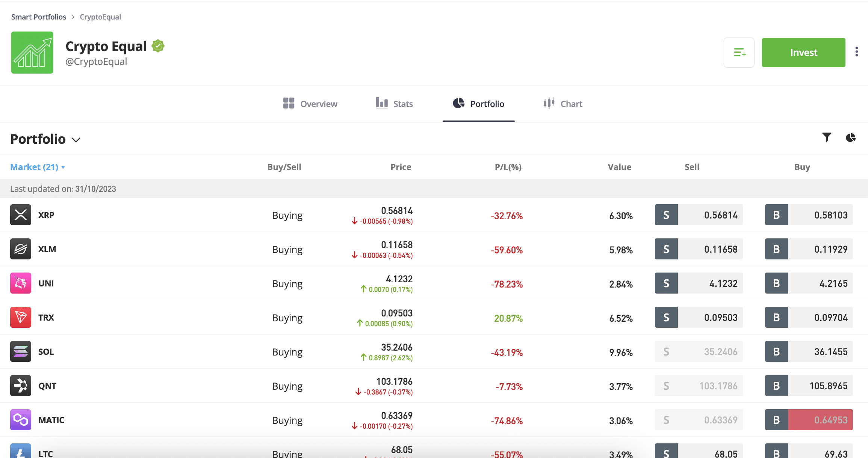Click the disabled QNT sell button 103.1786
The image size is (868, 458).
(x=699, y=386)
